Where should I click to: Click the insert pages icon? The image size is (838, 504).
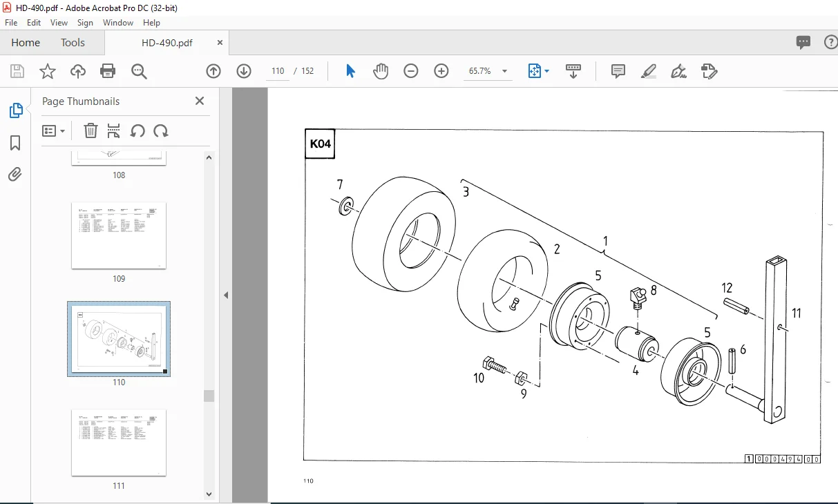(x=114, y=131)
